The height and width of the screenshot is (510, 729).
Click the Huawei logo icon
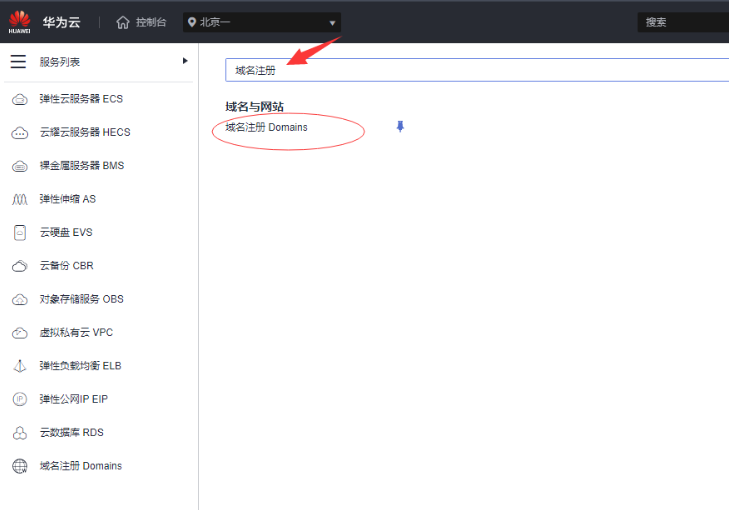click(x=20, y=22)
